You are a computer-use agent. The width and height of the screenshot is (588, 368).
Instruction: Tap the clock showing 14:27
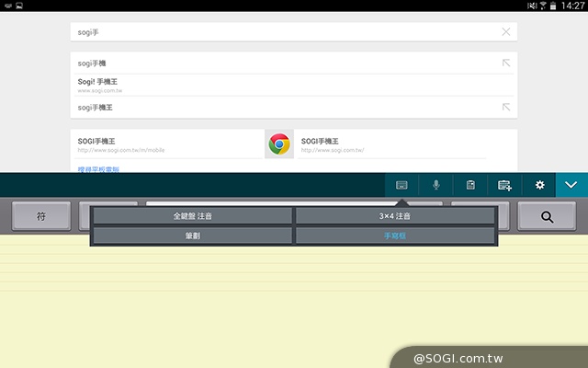572,6
